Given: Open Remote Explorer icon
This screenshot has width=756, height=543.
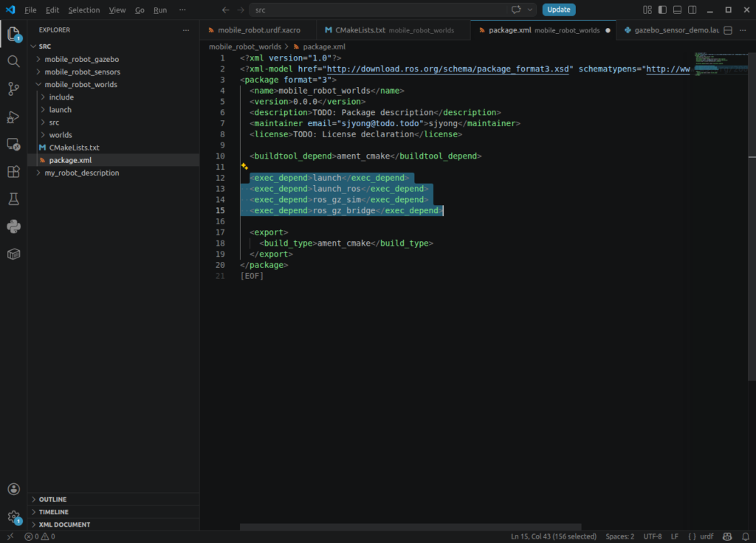Looking at the screenshot, I should pyautogui.click(x=13, y=144).
